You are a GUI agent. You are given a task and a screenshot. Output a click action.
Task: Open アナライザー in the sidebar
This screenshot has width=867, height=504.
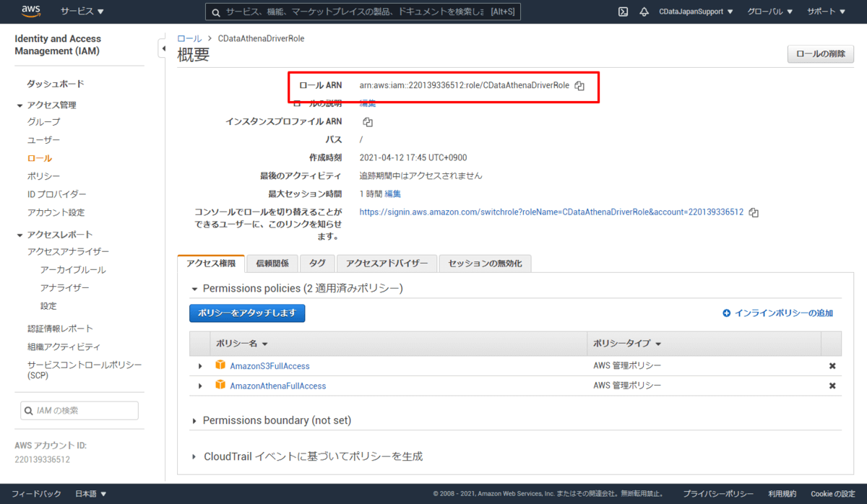65,288
